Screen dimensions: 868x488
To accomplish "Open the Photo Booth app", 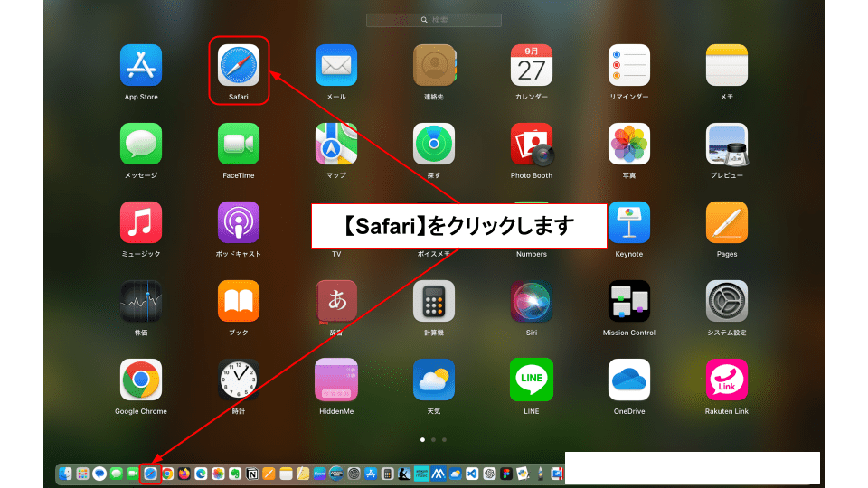I will click(532, 145).
